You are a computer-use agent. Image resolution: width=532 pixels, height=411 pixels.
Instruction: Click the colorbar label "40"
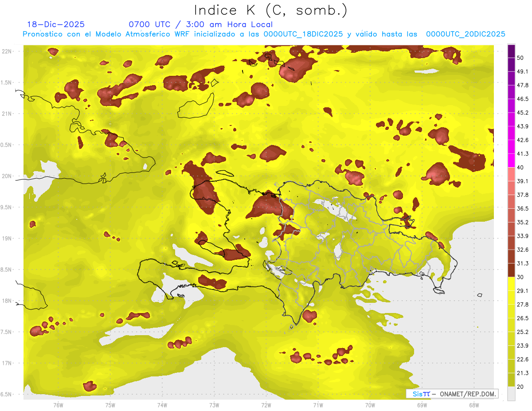tap(520, 168)
